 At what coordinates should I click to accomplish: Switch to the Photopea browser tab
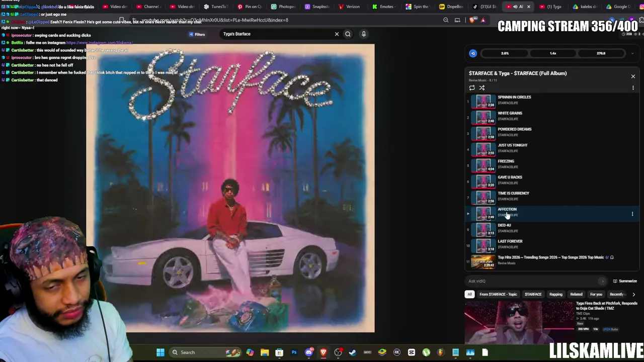pos(284,7)
